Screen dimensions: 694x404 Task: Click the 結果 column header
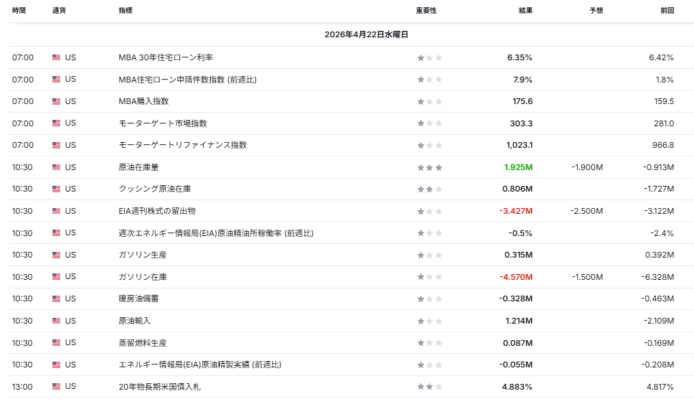[x=525, y=10]
